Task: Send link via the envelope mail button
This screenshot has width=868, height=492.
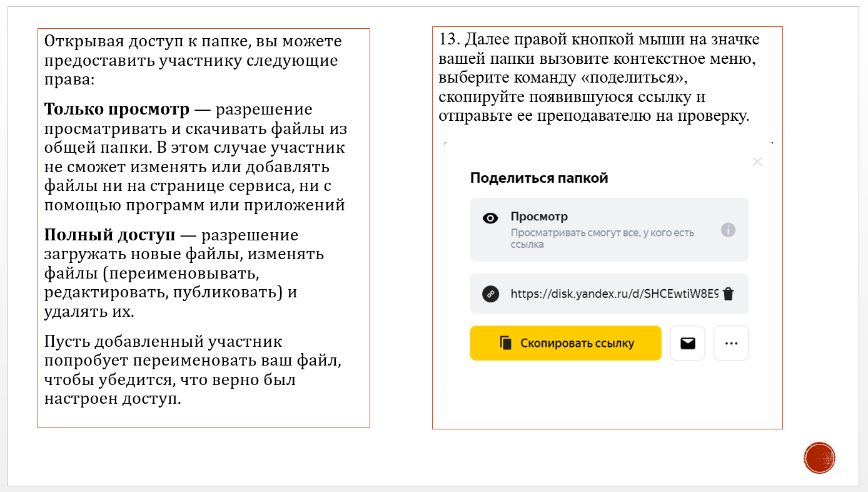Action: tap(688, 343)
